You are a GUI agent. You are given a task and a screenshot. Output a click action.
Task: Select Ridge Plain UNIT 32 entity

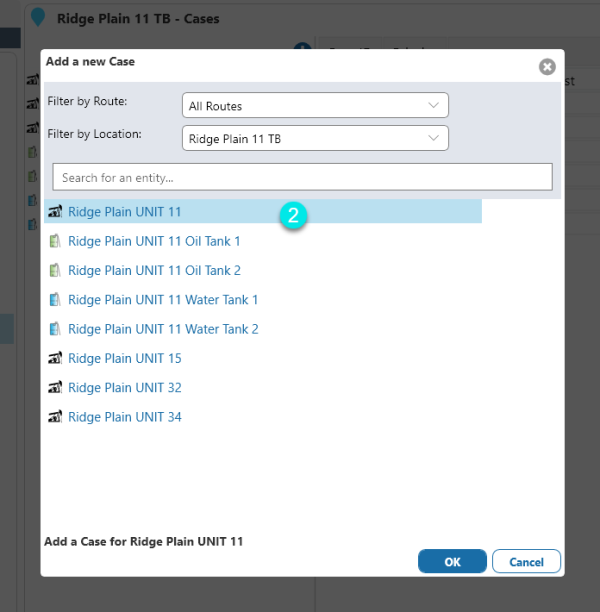[x=125, y=388]
